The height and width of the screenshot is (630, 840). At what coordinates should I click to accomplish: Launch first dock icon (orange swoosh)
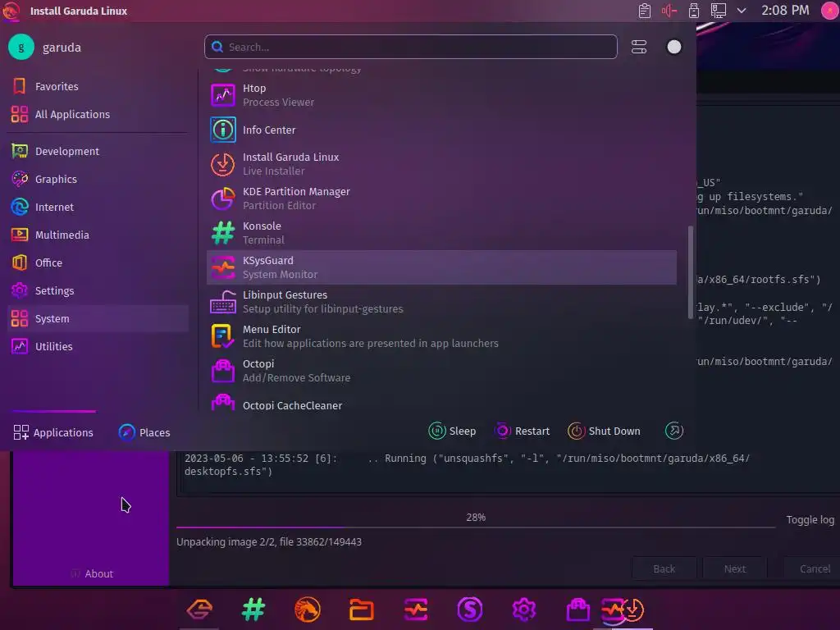[x=199, y=609]
